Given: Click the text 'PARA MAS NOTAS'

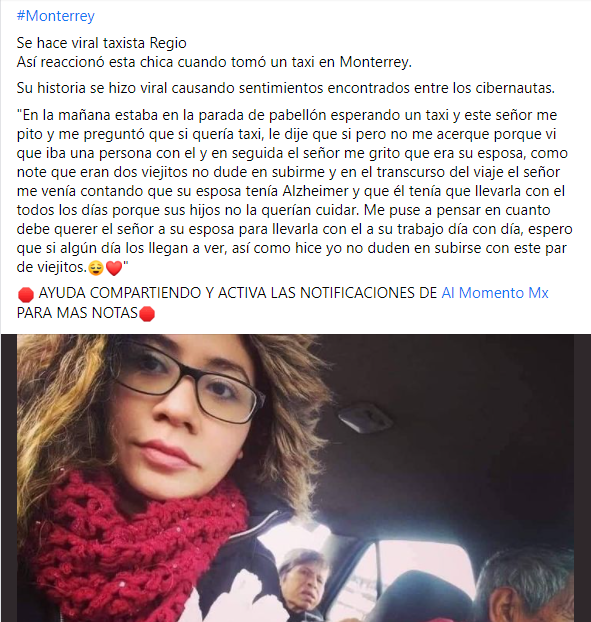Looking at the screenshot, I should tap(77, 313).
